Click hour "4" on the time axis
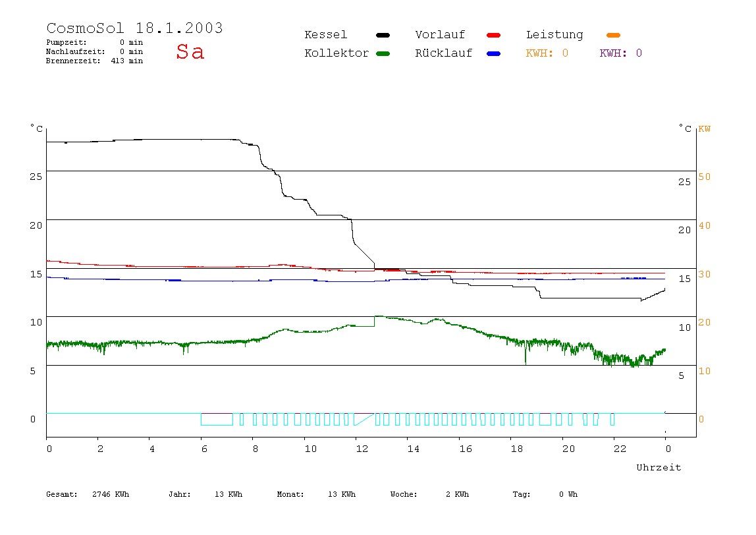 (x=152, y=449)
